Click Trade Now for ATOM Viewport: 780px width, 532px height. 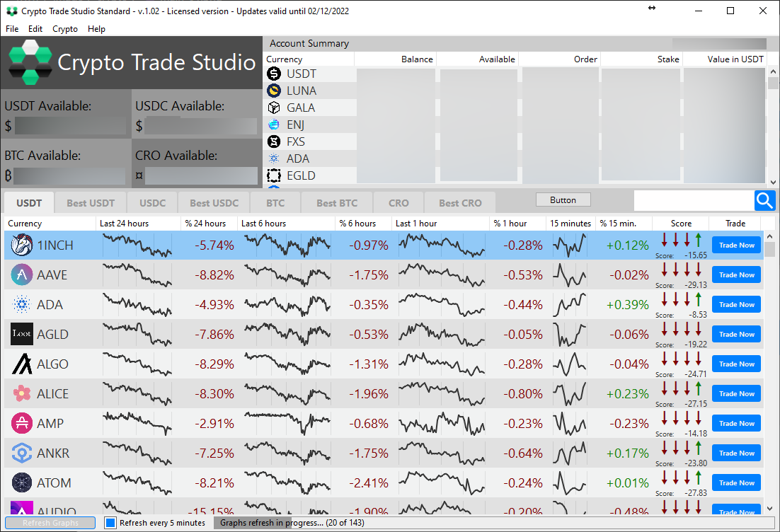tap(737, 482)
